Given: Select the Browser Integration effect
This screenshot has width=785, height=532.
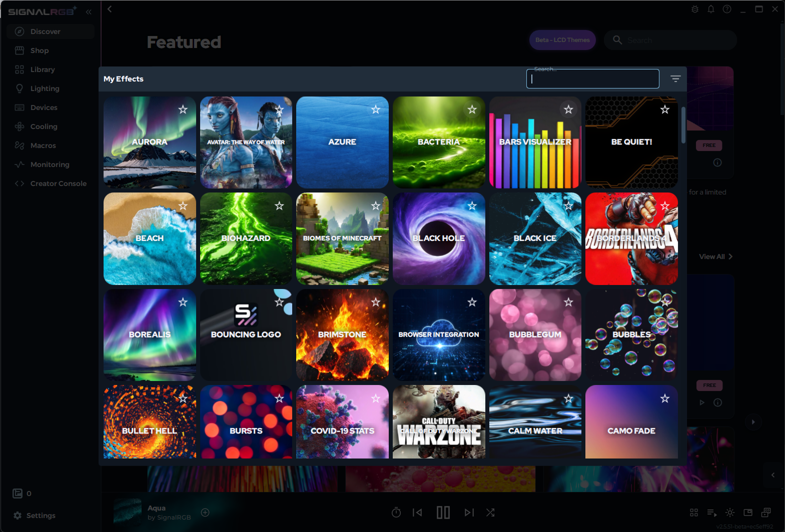Looking at the screenshot, I should 439,335.
